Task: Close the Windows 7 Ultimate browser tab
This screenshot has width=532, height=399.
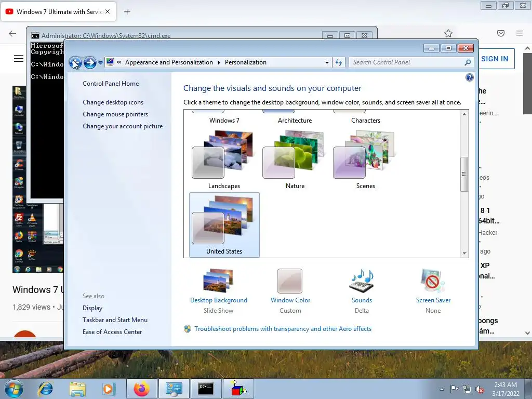Action: 108,11
